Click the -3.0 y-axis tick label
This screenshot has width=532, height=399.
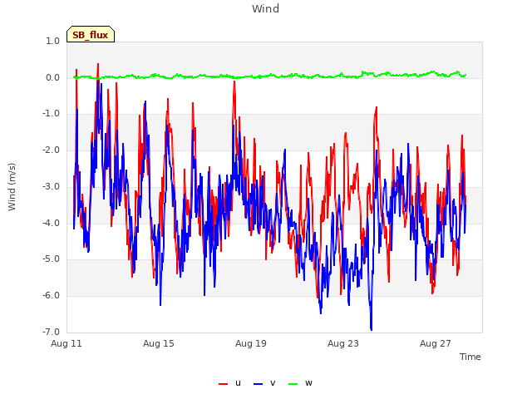click(x=52, y=186)
